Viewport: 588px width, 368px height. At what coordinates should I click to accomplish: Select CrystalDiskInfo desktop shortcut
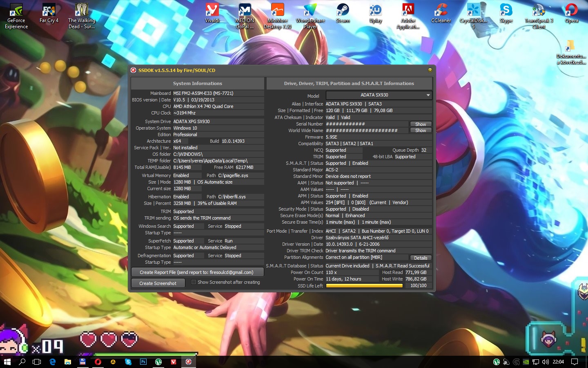point(474,16)
